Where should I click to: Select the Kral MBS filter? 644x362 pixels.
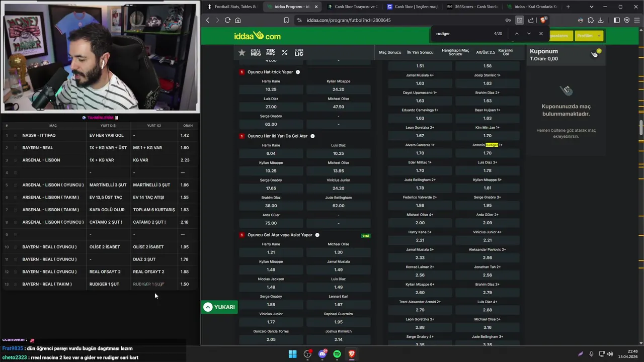[x=256, y=52]
